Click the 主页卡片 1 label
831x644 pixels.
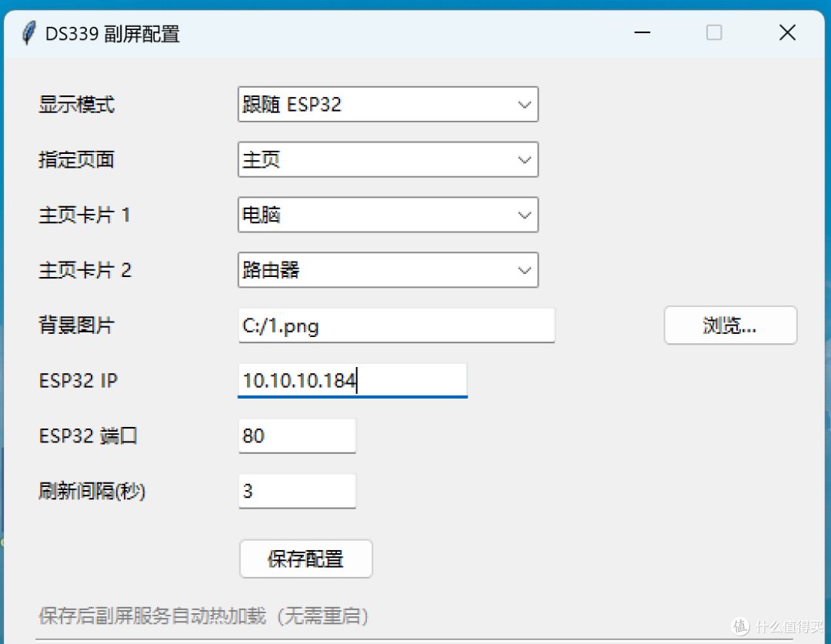tap(85, 215)
